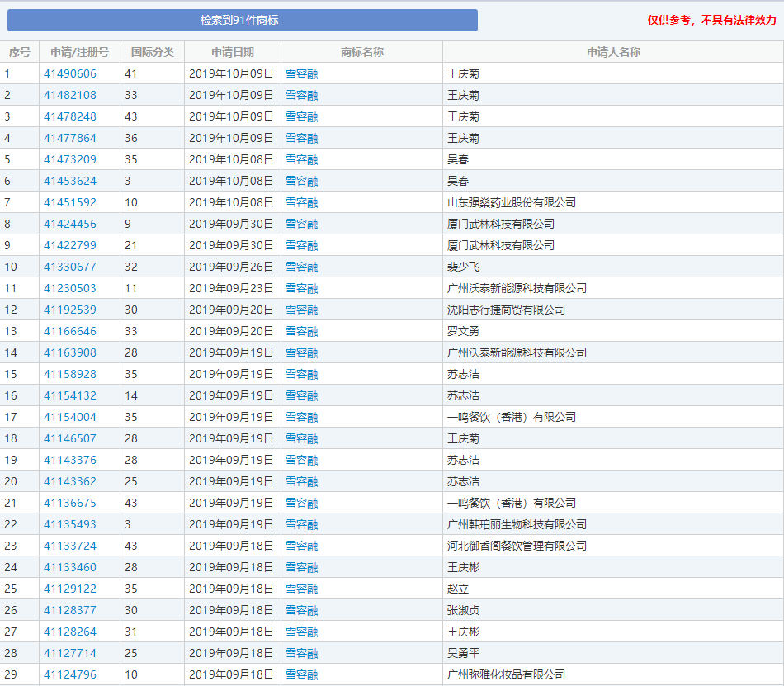Image resolution: width=784 pixels, height=686 pixels.
Task: Open trademark record 41422799
Action: click(x=70, y=245)
